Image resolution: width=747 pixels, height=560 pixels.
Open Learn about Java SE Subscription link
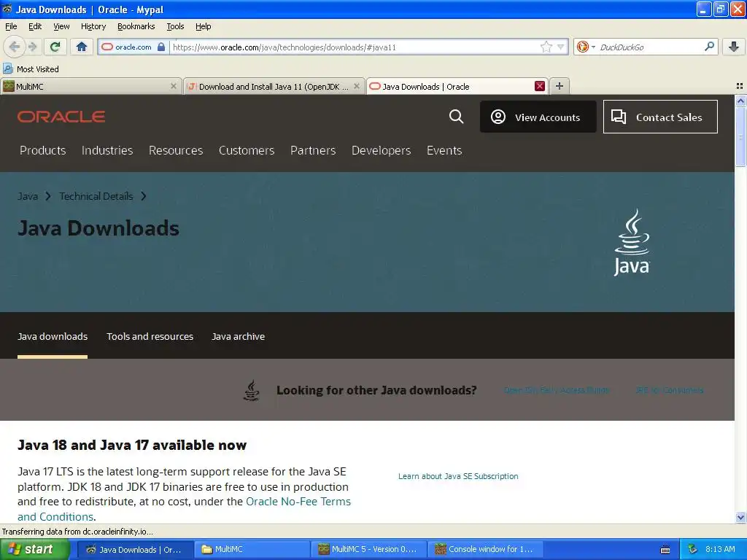pos(458,476)
